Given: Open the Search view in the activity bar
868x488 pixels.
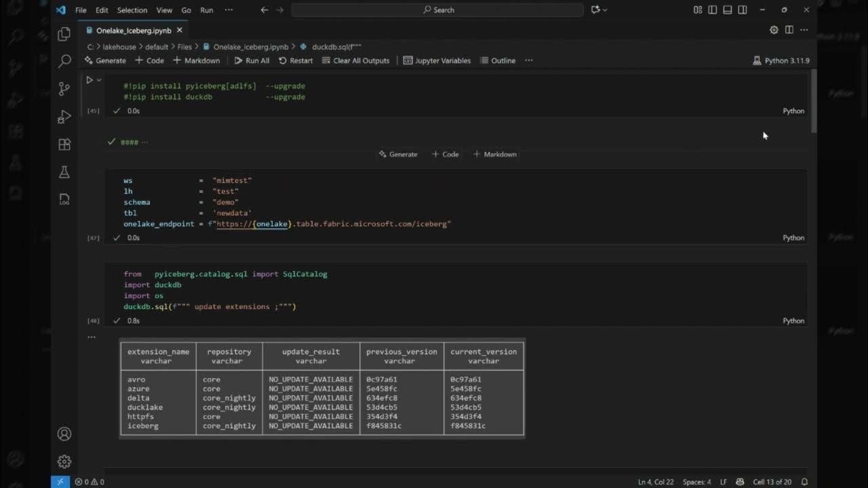Looking at the screenshot, I should 64,61.
